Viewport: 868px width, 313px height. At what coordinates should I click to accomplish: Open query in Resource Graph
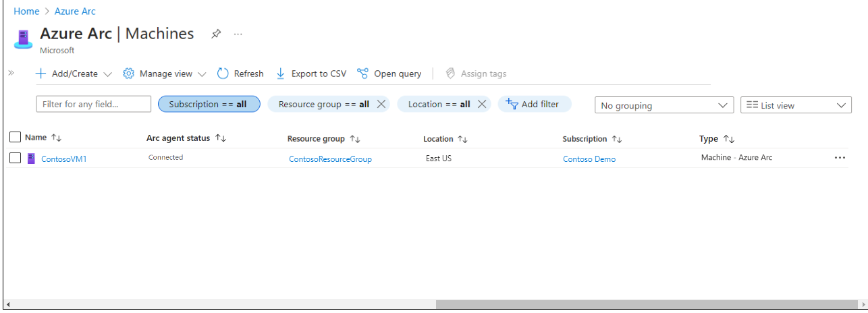389,74
